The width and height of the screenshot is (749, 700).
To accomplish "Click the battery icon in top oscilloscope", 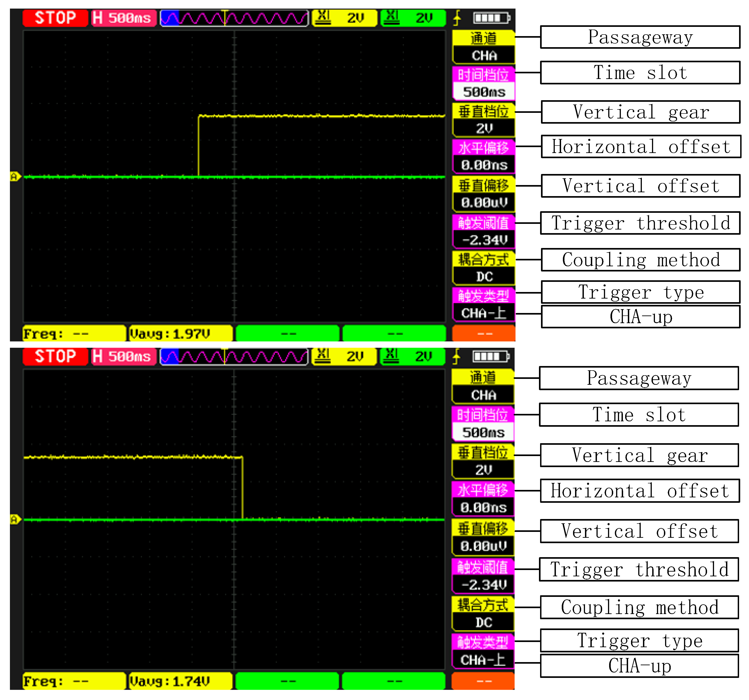I will pyautogui.click(x=492, y=18).
